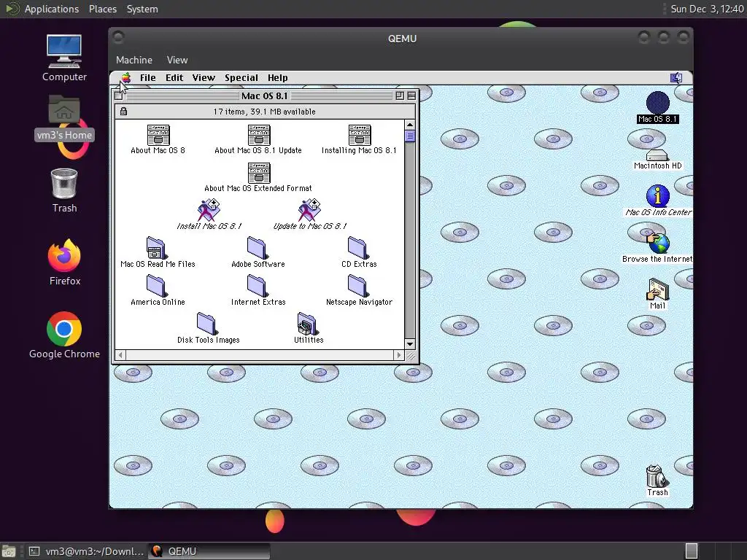This screenshot has height=560, width=747.
Task: Click the window resize grip corner
Action: pos(410,355)
